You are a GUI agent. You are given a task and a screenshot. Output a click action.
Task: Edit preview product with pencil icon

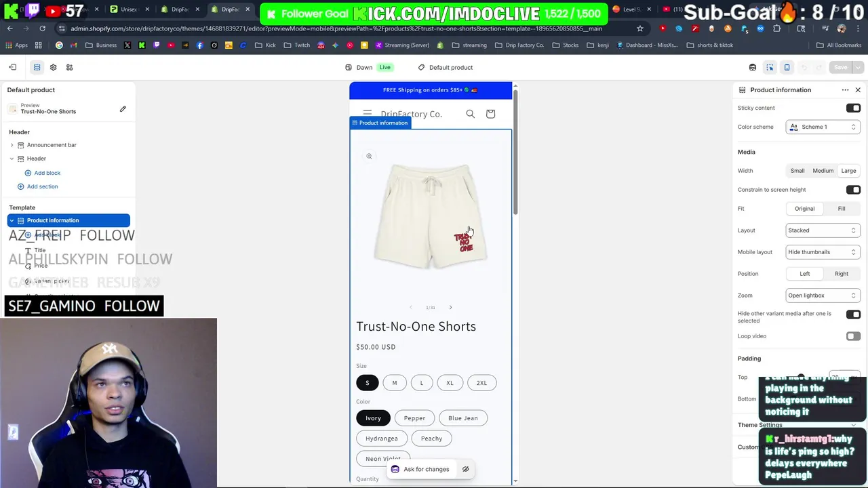[x=123, y=108]
